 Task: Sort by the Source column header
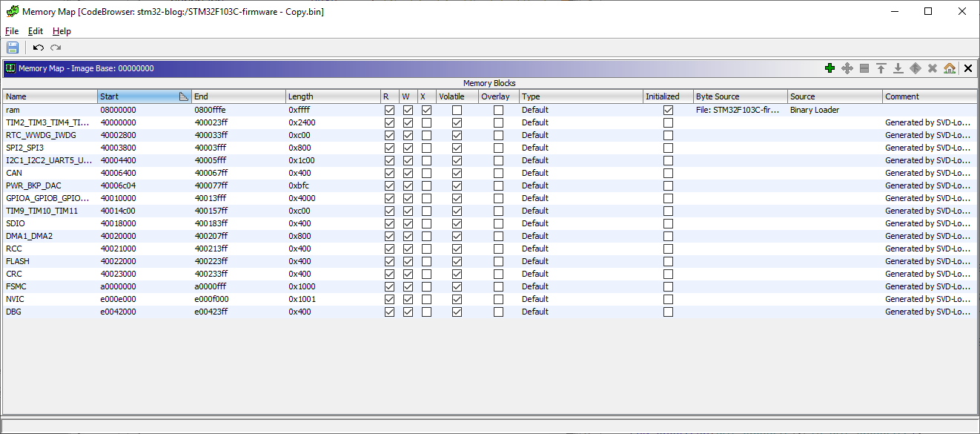coord(835,96)
